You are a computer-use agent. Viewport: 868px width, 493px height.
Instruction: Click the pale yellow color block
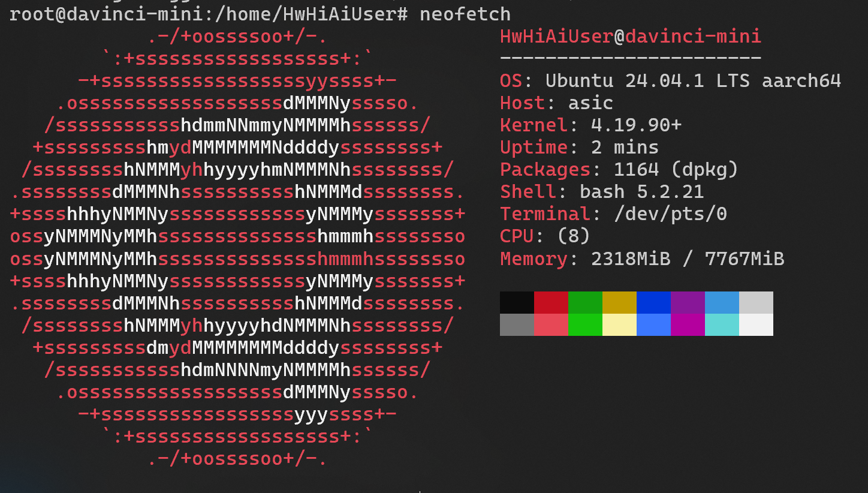[619, 324]
